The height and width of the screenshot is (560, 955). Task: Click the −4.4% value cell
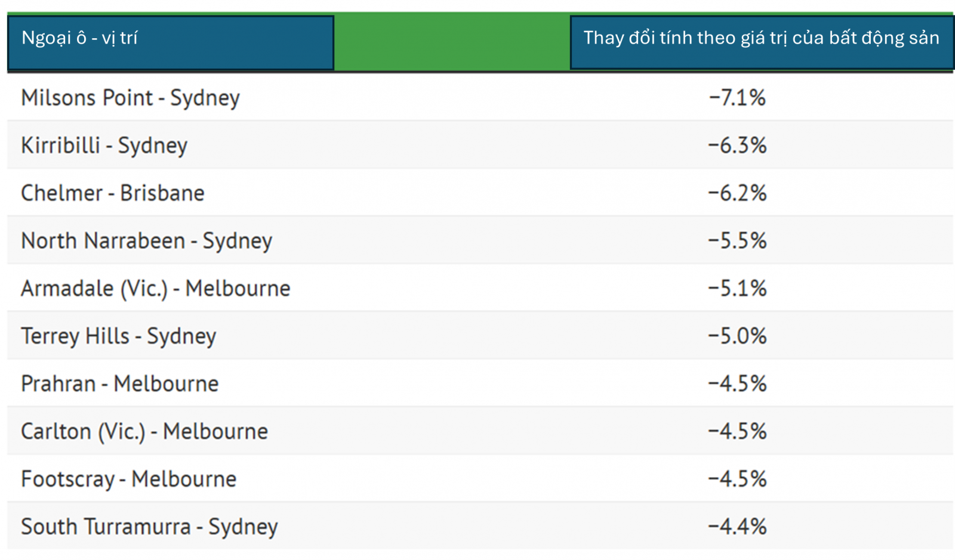pyautogui.click(x=737, y=527)
